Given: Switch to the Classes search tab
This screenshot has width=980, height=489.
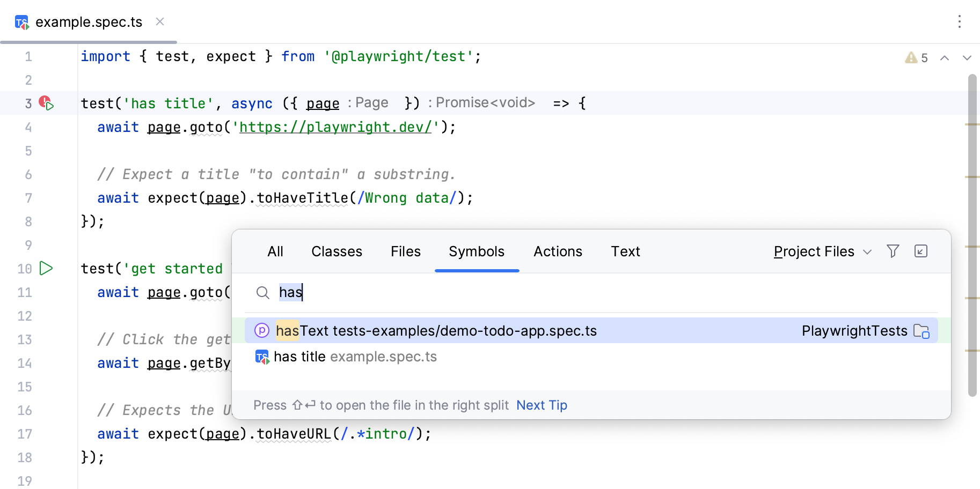Looking at the screenshot, I should 337,251.
